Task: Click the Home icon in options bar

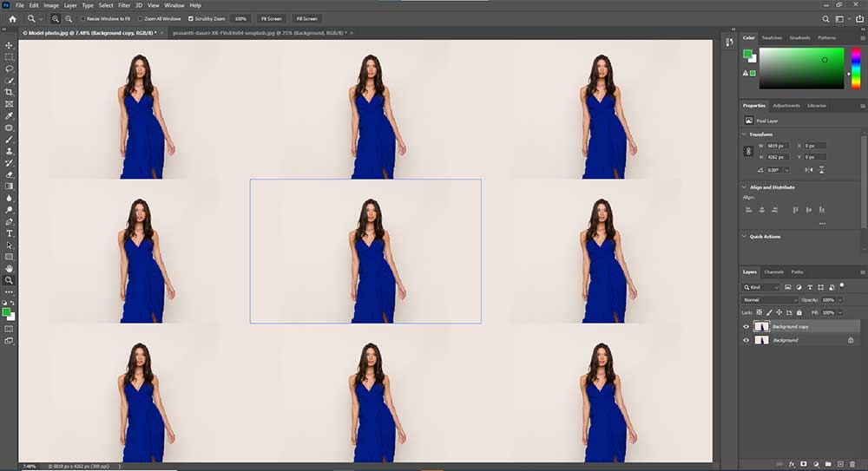Action: [12, 19]
